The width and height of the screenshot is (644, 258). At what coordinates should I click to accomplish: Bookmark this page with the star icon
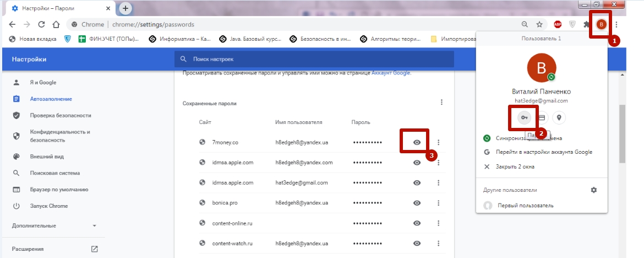pos(539,24)
